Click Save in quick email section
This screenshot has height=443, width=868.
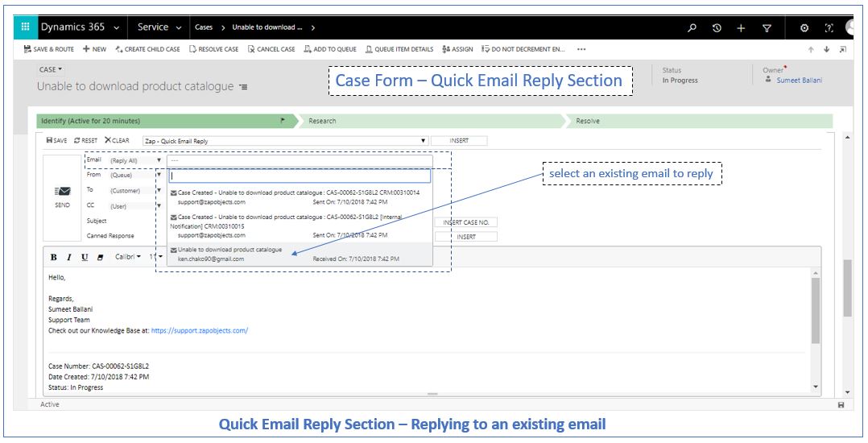point(56,141)
